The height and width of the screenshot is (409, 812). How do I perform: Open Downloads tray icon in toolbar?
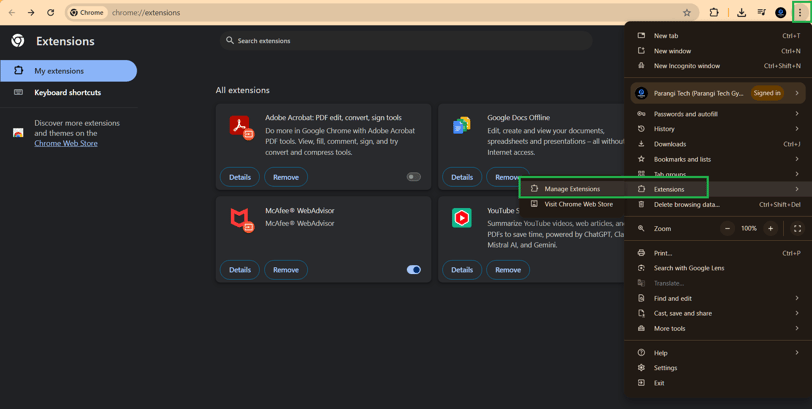point(742,12)
